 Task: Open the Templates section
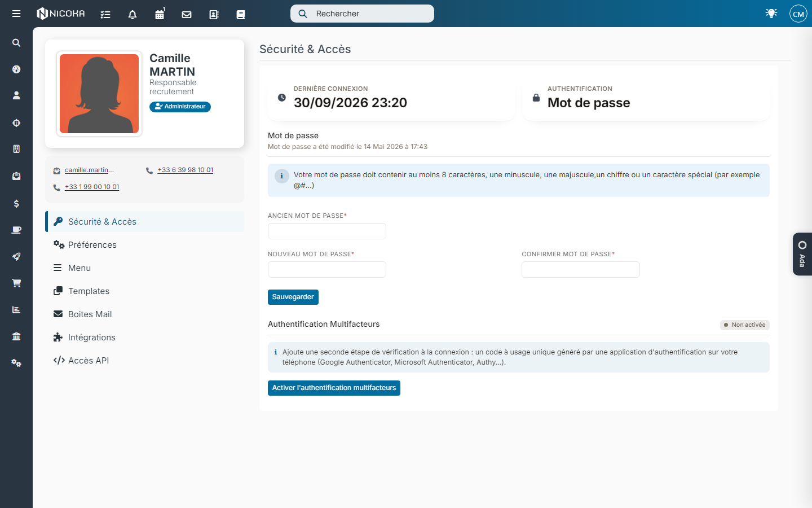pos(145,291)
